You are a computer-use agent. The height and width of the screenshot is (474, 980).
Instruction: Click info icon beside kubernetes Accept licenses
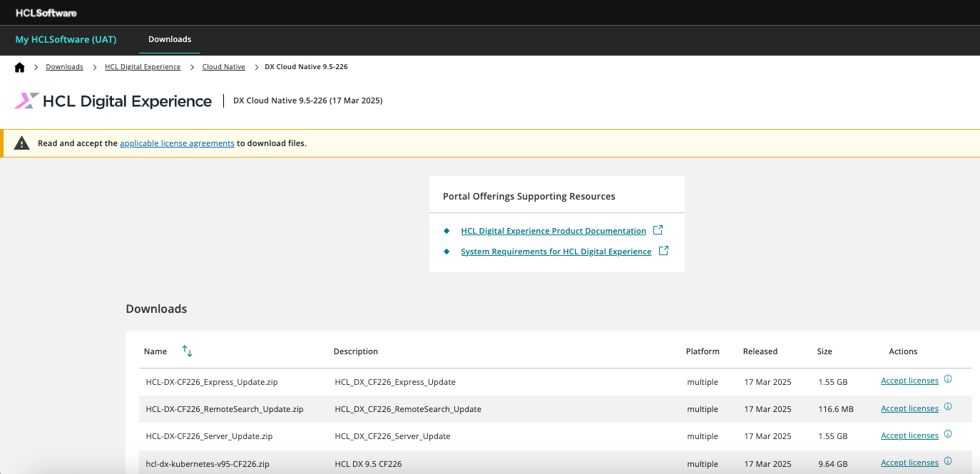[948, 462]
